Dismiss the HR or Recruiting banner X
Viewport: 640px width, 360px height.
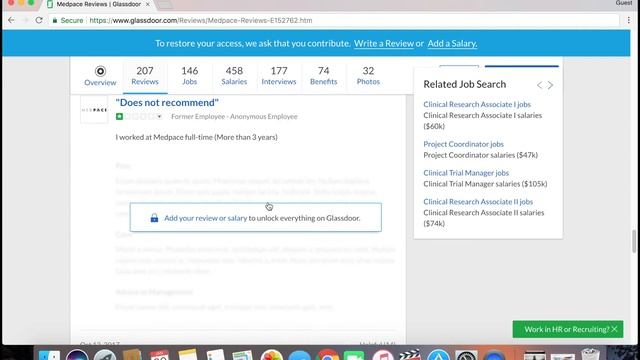[615, 329]
